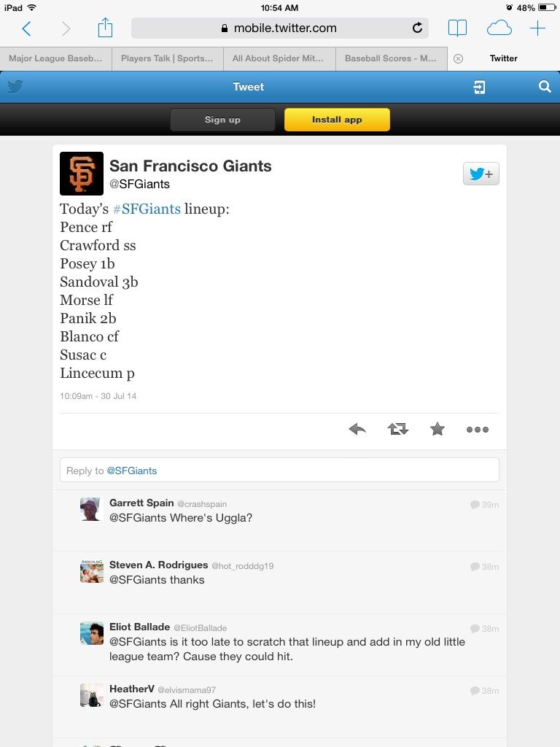Image resolution: width=560 pixels, height=747 pixels.
Task: Close the Twitter browser tab
Action: (x=458, y=58)
